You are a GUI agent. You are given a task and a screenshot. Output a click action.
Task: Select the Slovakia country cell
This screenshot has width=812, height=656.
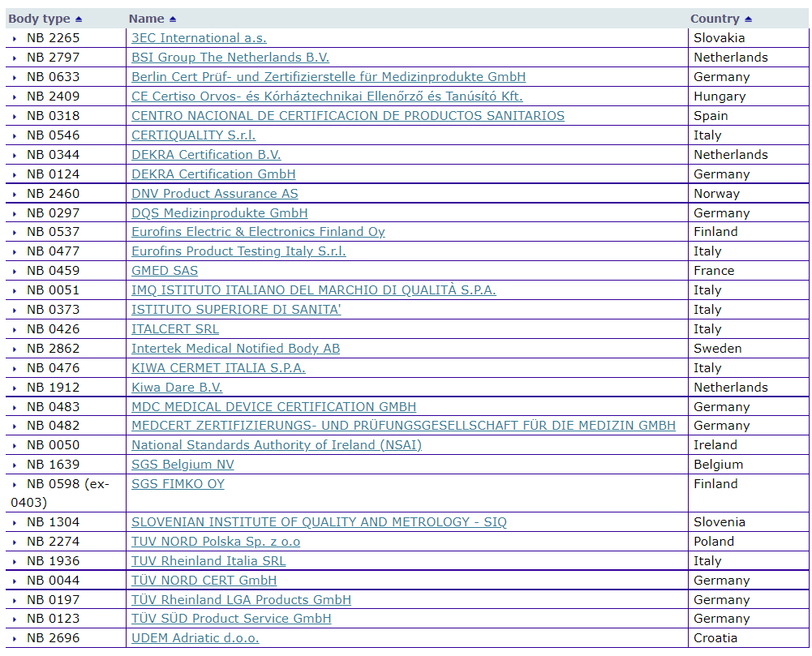coord(748,38)
